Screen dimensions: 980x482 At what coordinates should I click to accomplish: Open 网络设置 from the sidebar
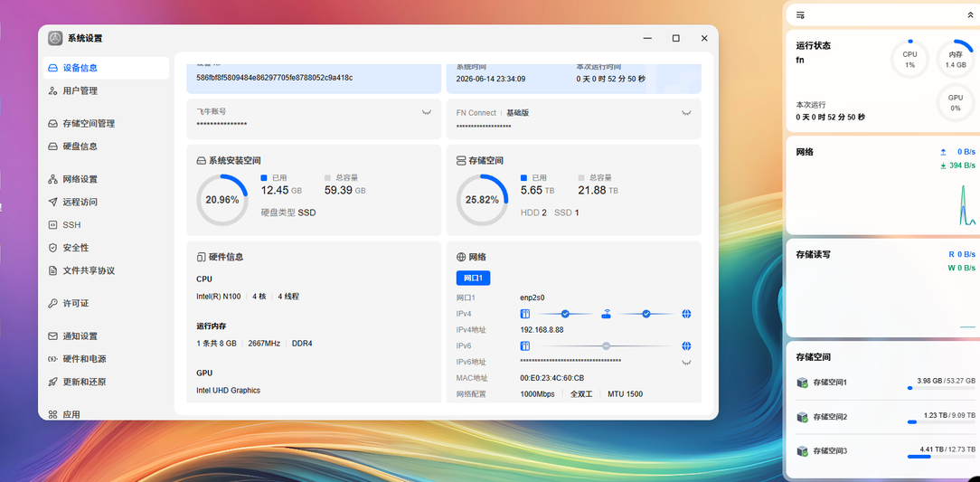click(105, 179)
